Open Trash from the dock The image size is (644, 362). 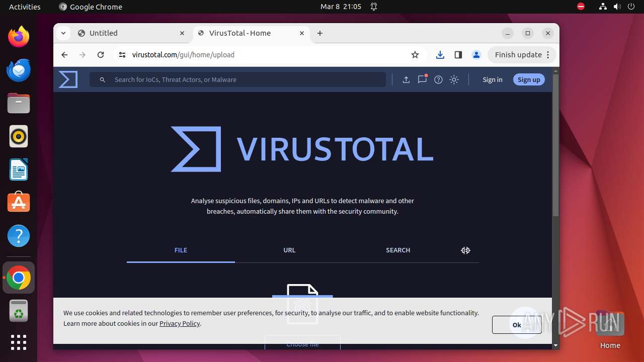click(x=19, y=311)
